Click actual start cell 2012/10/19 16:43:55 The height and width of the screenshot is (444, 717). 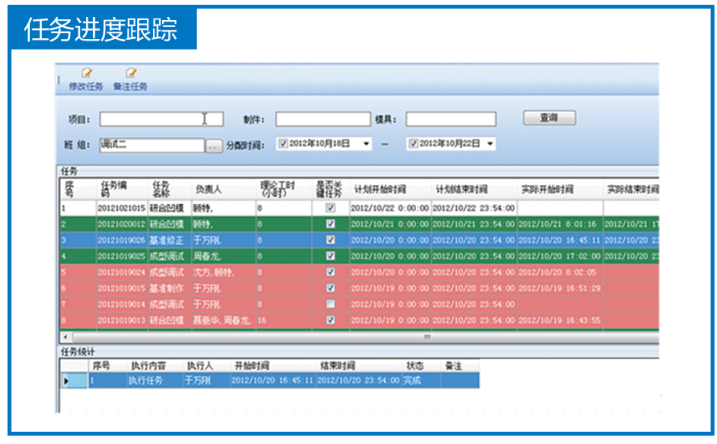tap(560, 320)
